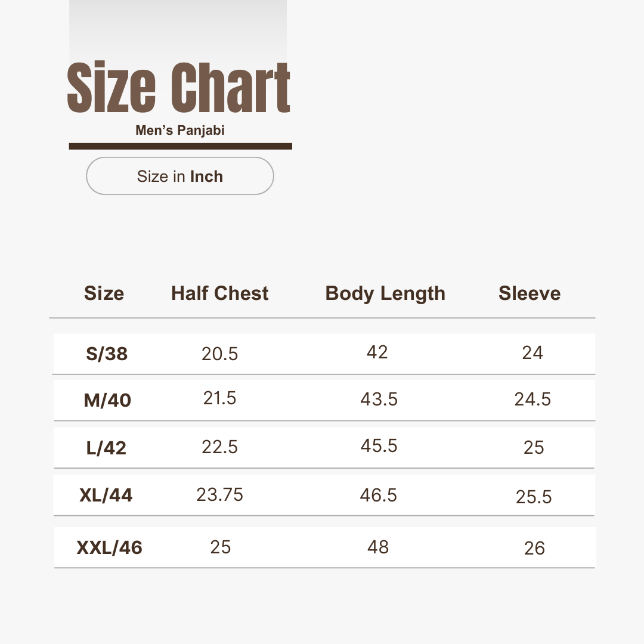Click the 20.5 half chest value
This screenshot has height=644, width=644.
[x=220, y=354]
